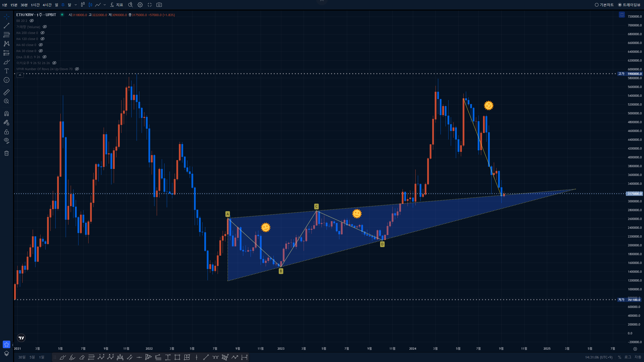The height and width of the screenshot is (362, 644).
Task: Click the magnet snap mode icon
Action: tap(7, 114)
